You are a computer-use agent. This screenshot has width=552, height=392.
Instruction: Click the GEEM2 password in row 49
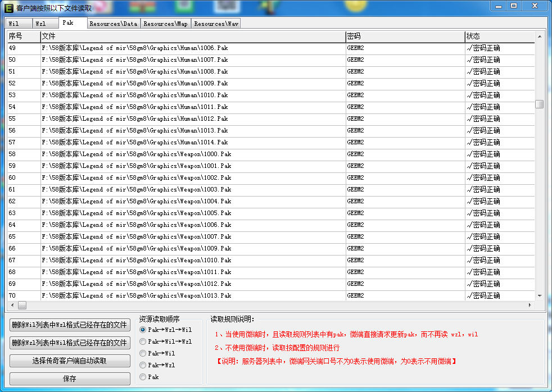coord(356,48)
